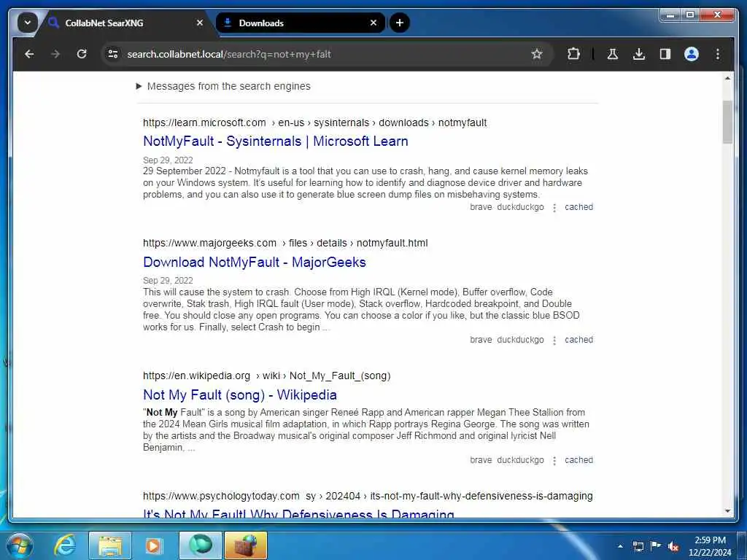Viewport: 747px width, 560px height.
Task: Open the Windows Start menu
Action: [x=20, y=545]
